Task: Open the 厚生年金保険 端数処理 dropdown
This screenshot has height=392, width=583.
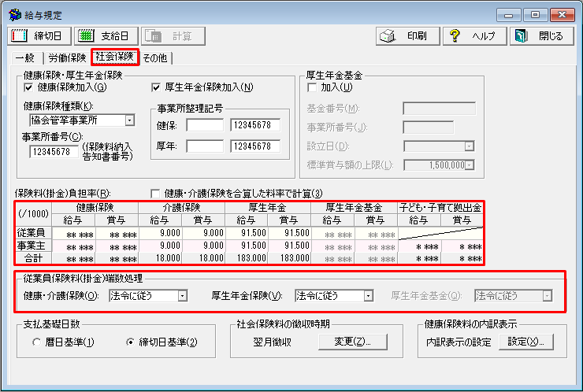Action: pos(368,296)
